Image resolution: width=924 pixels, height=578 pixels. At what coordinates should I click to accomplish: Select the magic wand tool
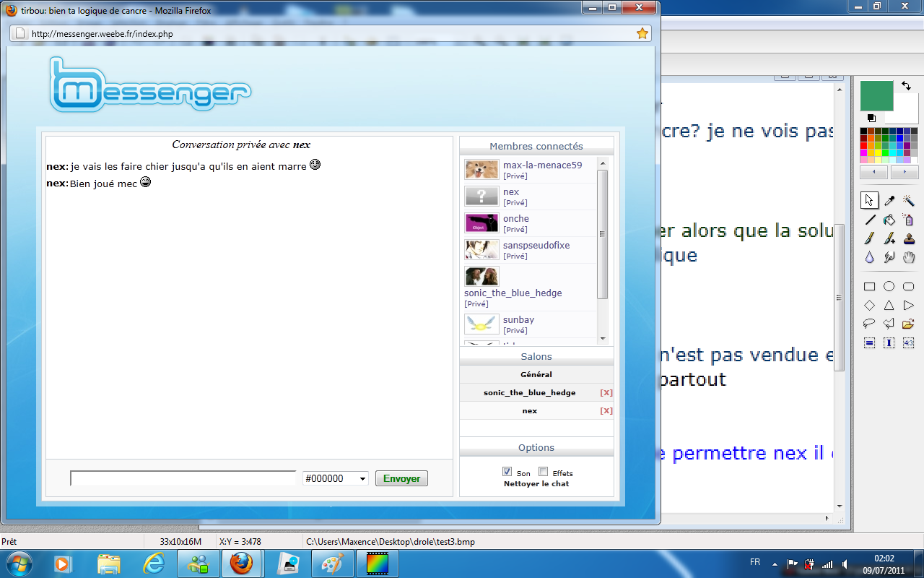tap(909, 201)
